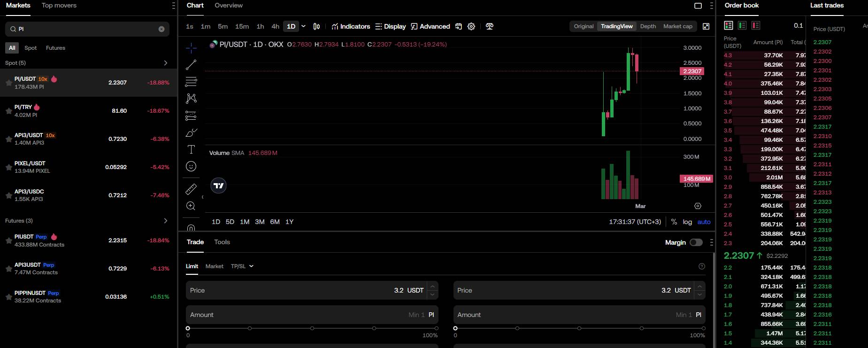Expand chart to fullscreen
868x348 pixels.
pos(706,26)
